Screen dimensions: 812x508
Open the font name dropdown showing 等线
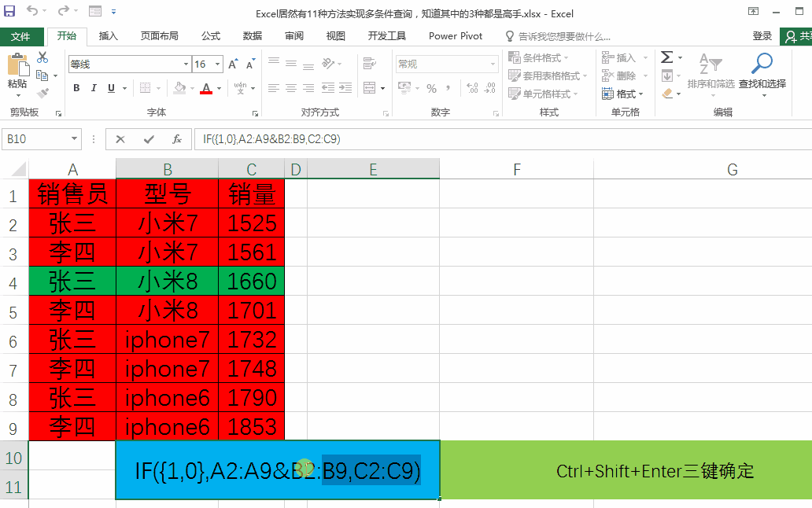[x=186, y=64]
